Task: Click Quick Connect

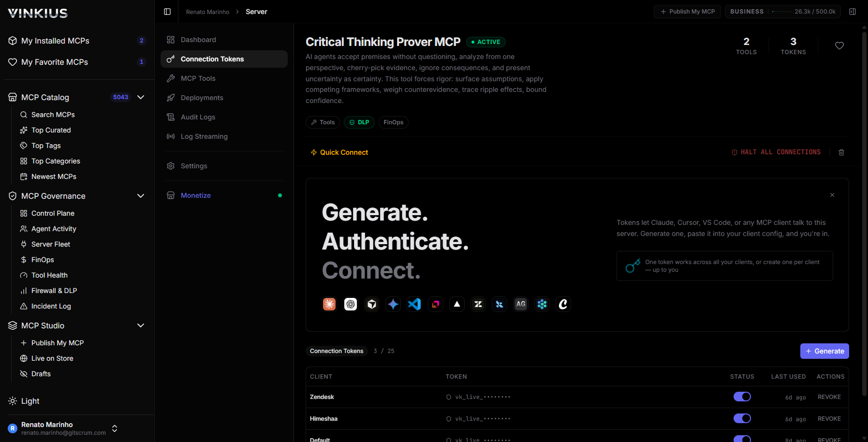Action: (x=339, y=152)
